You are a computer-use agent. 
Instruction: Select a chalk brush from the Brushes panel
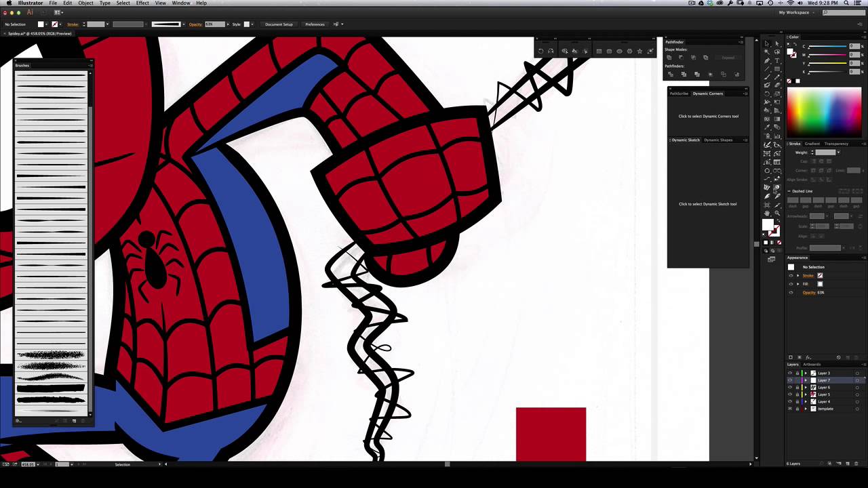point(50,356)
